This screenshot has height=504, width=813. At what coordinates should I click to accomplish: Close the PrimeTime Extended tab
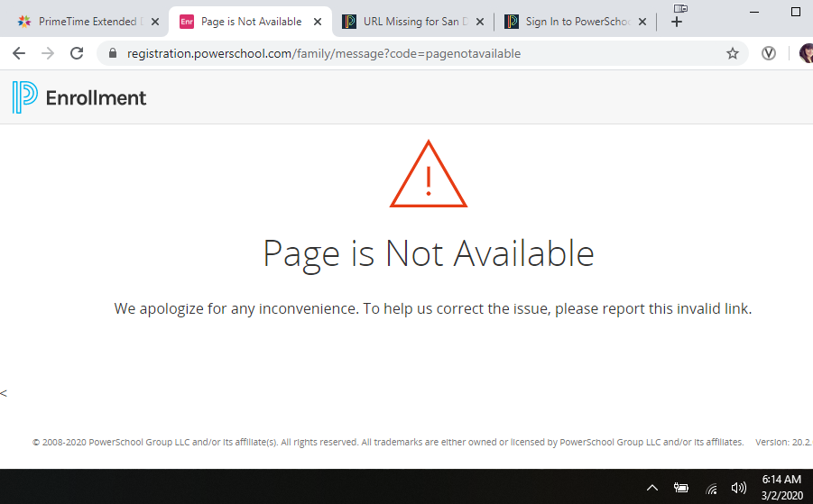(x=154, y=22)
